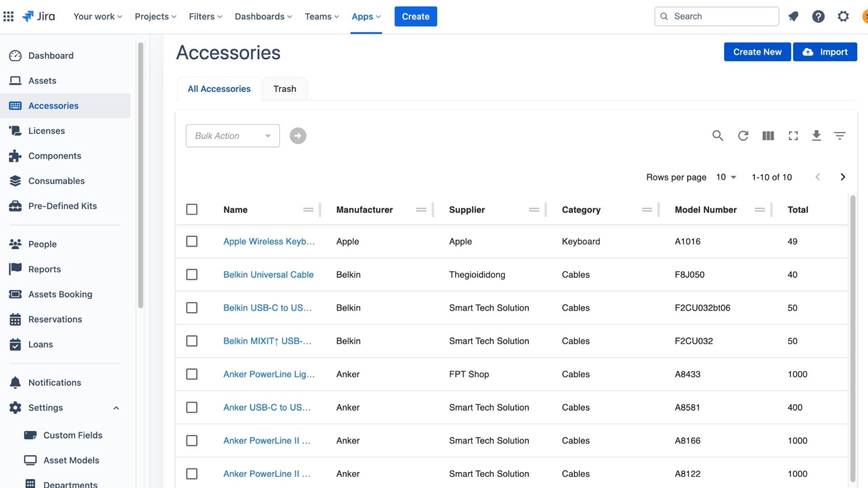Image resolution: width=868 pixels, height=488 pixels.
Task: Expand the Apps menu
Action: [366, 16]
